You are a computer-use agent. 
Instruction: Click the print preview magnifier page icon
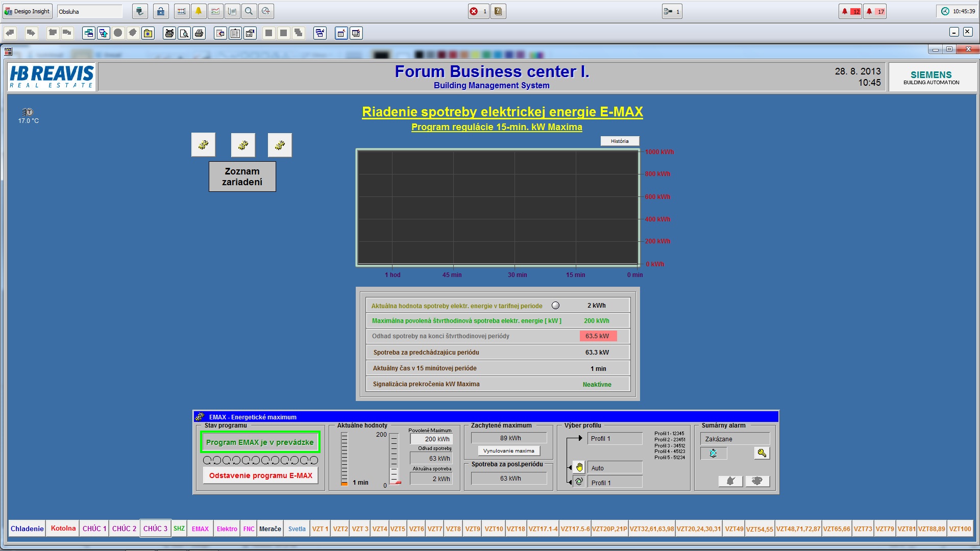184,33
